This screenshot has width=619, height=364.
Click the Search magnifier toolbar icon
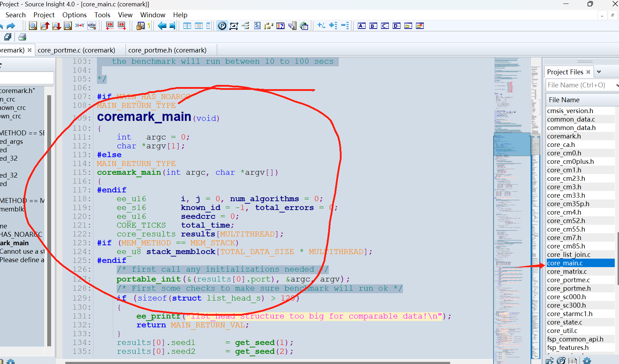coord(33,26)
